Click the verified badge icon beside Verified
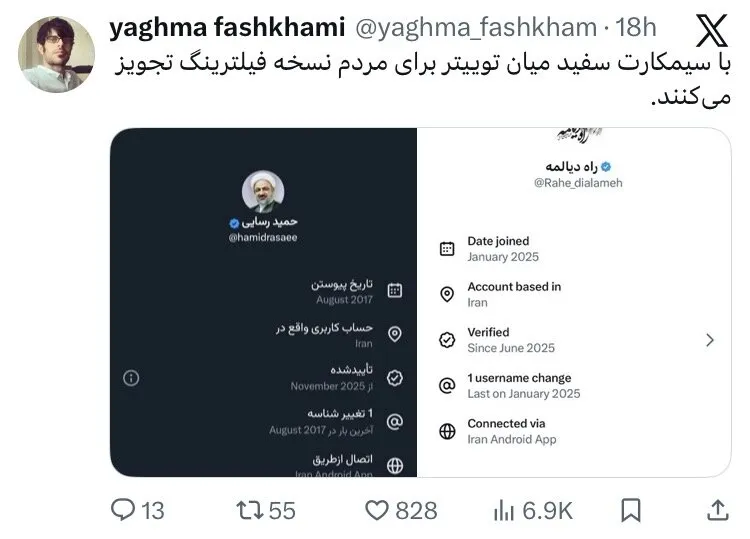This screenshot has width=750, height=539. (x=447, y=340)
